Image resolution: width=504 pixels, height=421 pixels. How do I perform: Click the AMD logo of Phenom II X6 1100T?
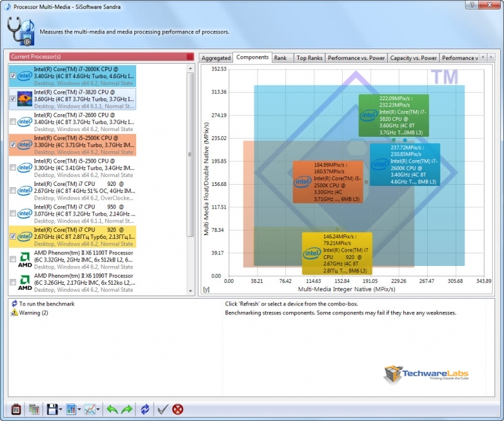(x=25, y=260)
